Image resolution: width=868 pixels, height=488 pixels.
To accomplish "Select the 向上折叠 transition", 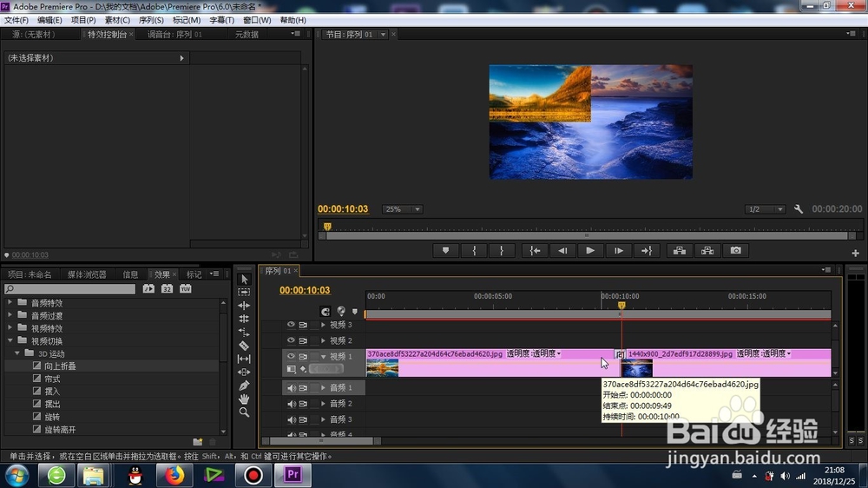I will point(61,366).
